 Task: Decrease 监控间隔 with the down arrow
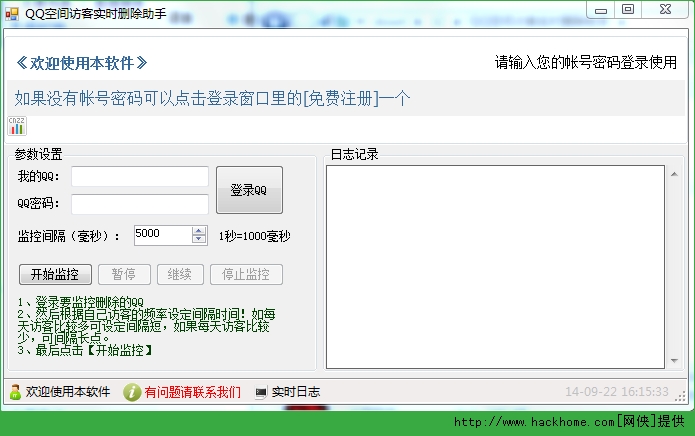point(198,240)
